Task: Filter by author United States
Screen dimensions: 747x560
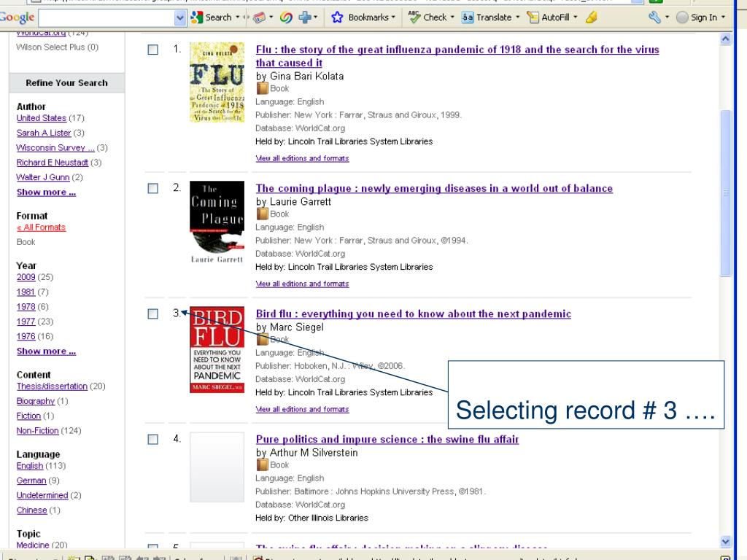Action: point(42,118)
